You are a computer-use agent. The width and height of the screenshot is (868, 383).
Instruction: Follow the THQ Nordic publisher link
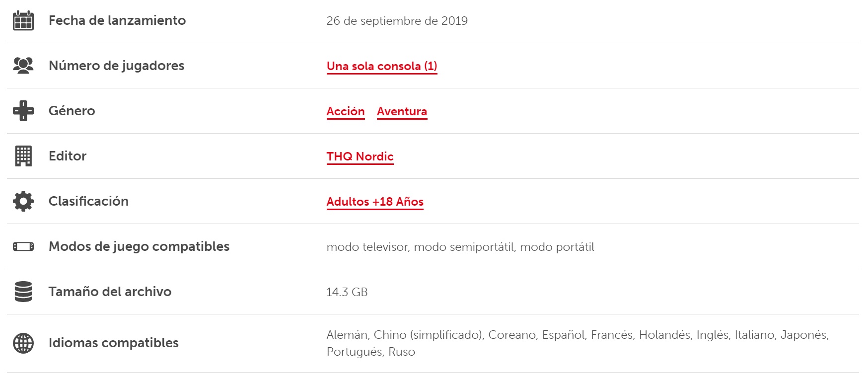click(x=360, y=156)
